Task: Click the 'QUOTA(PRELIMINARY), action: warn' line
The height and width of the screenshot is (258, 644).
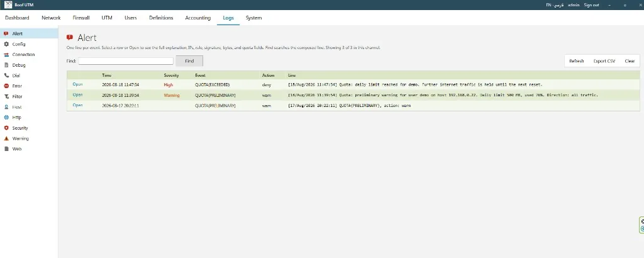Action: 350,106
